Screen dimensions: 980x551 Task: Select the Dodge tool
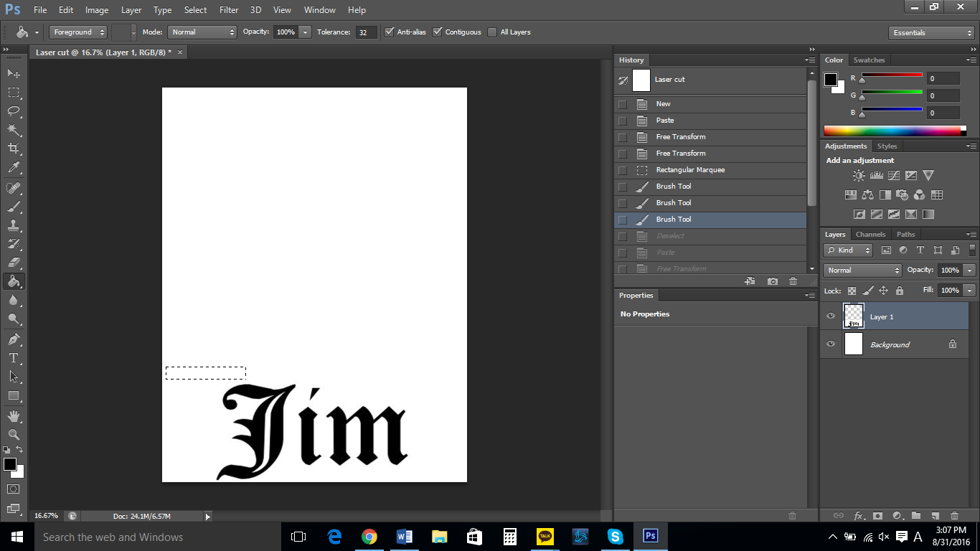click(14, 319)
